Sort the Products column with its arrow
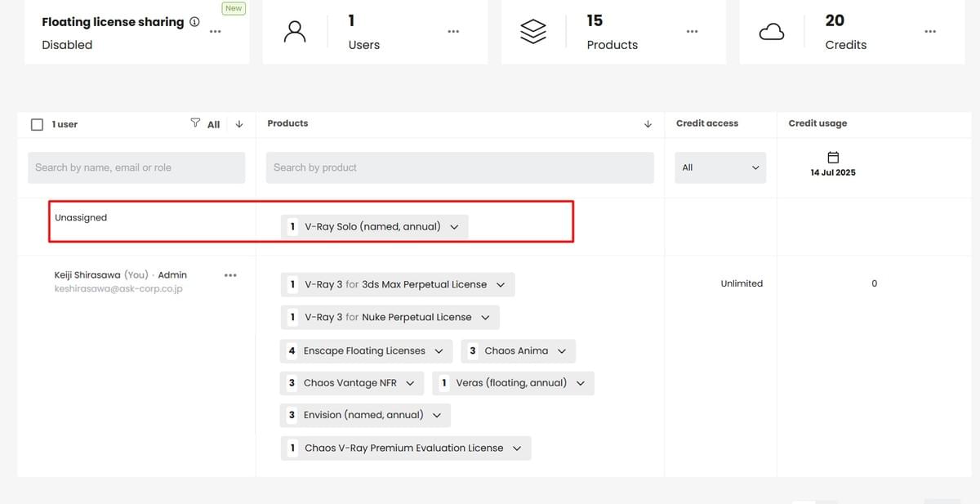The image size is (980, 504). pyautogui.click(x=648, y=124)
